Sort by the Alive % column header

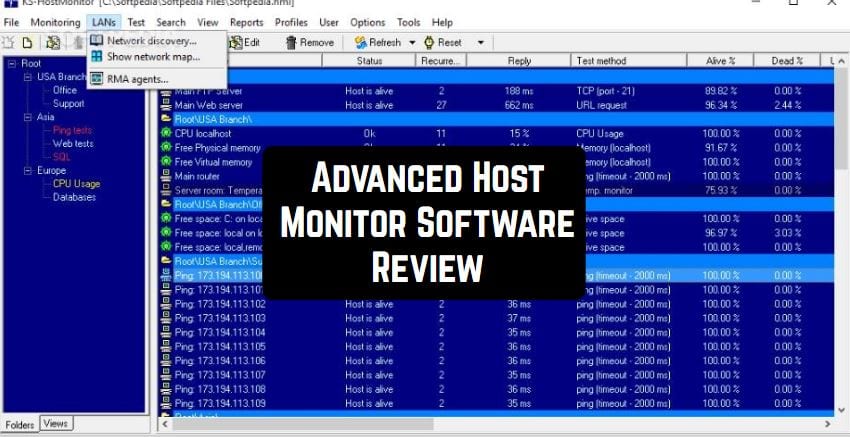[720, 61]
